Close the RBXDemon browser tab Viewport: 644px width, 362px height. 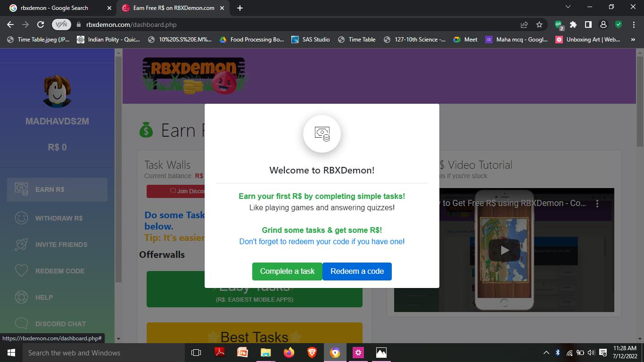[222, 8]
